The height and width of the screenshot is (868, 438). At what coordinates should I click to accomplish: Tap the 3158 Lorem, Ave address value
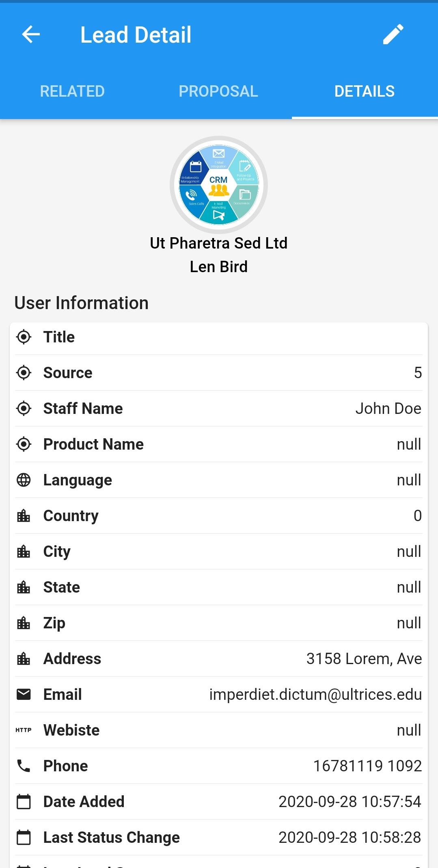[364, 658]
